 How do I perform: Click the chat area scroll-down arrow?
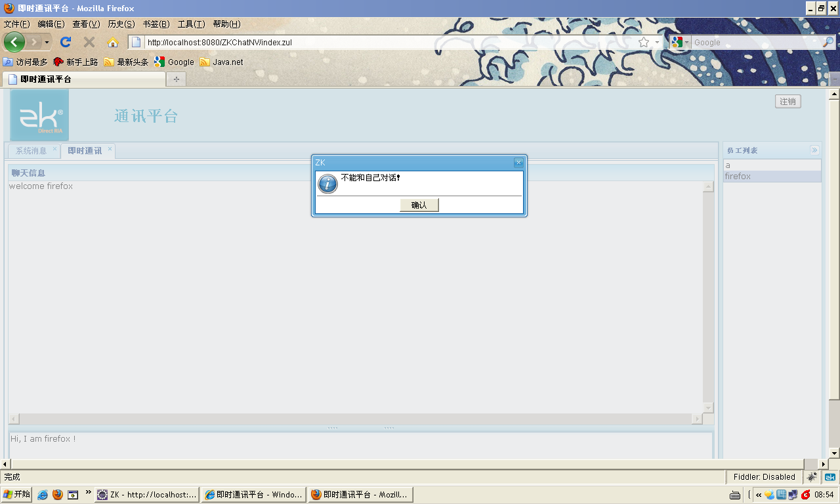[708, 408]
